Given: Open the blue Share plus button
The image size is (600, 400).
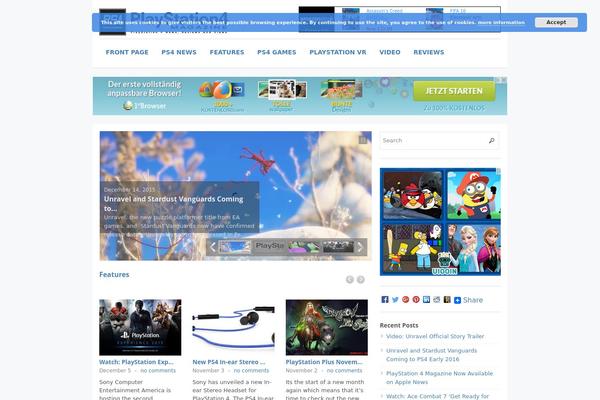Looking at the screenshot, I should pyautogui.click(x=468, y=300).
